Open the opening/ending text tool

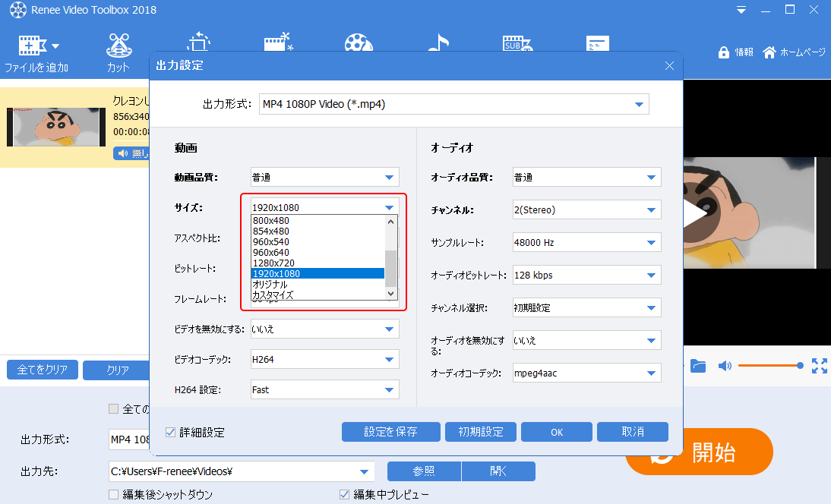pos(598,43)
